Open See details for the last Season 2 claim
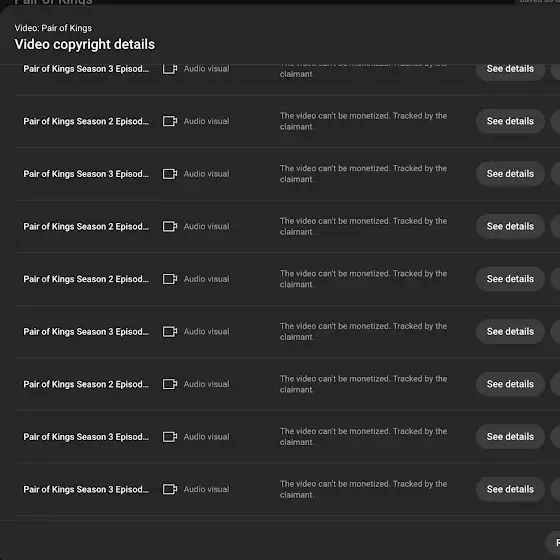The height and width of the screenshot is (560, 560). pyautogui.click(x=510, y=384)
